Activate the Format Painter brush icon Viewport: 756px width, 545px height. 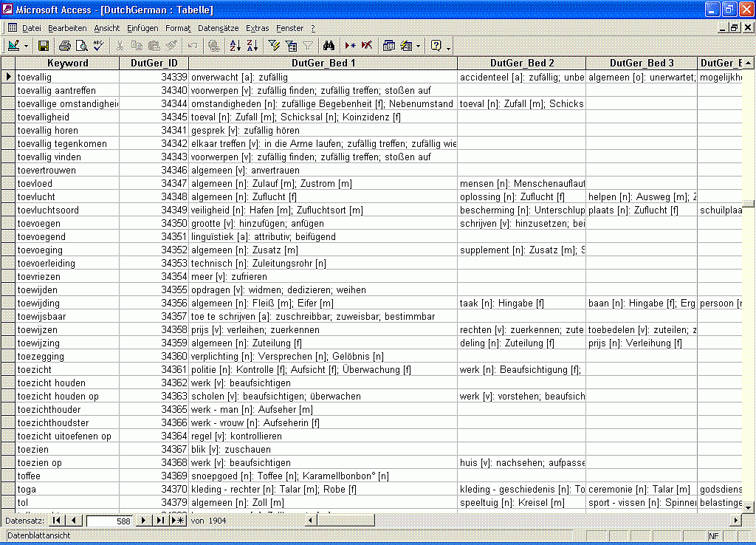[171, 46]
